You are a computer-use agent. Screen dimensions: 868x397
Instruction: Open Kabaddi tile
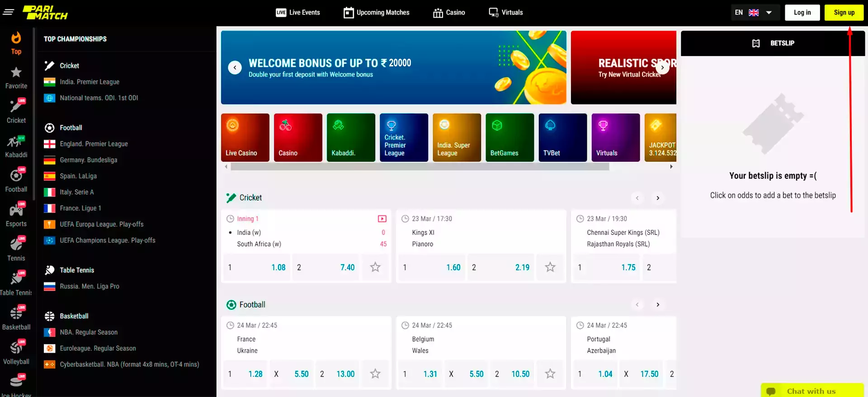(x=351, y=137)
